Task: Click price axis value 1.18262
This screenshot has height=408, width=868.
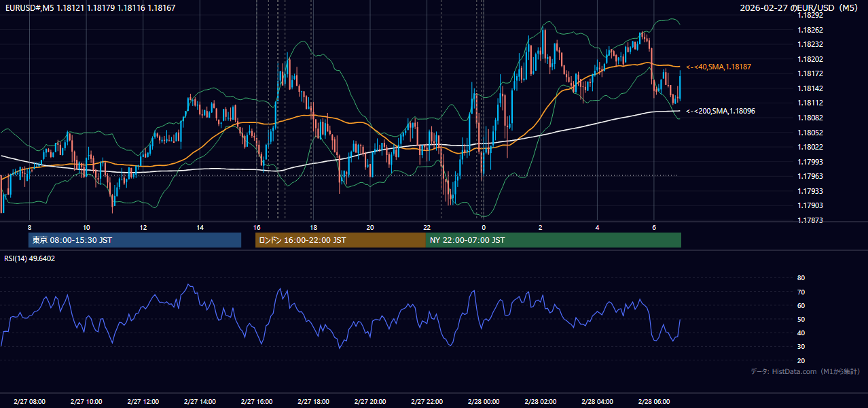Action: coord(810,30)
